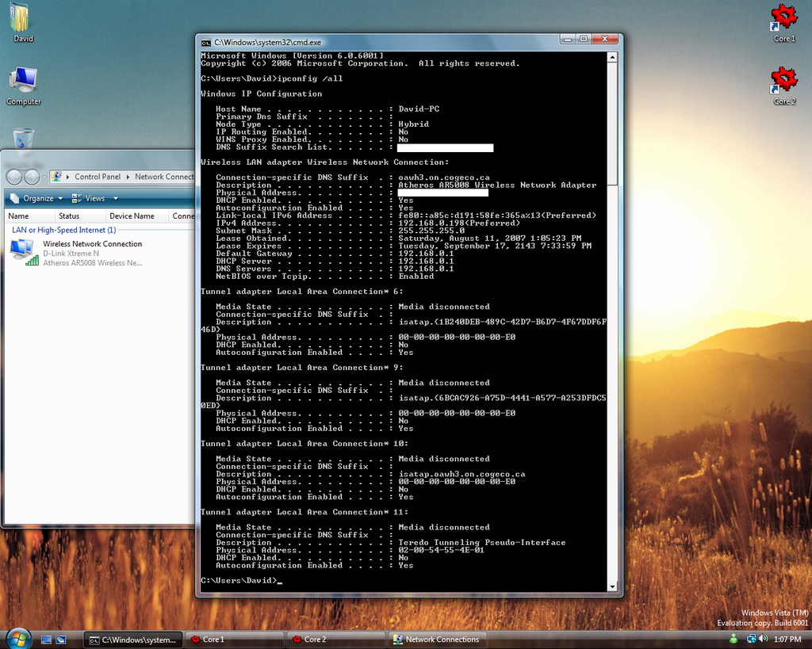Click the Host Name value 'David-PC'
This screenshot has width=812, height=649.
click(419, 109)
